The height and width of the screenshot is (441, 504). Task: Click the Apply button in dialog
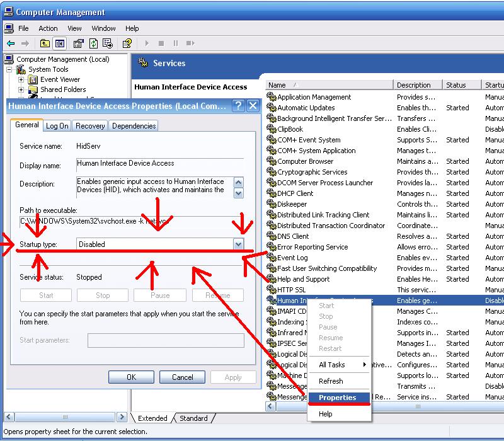tap(233, 377)
